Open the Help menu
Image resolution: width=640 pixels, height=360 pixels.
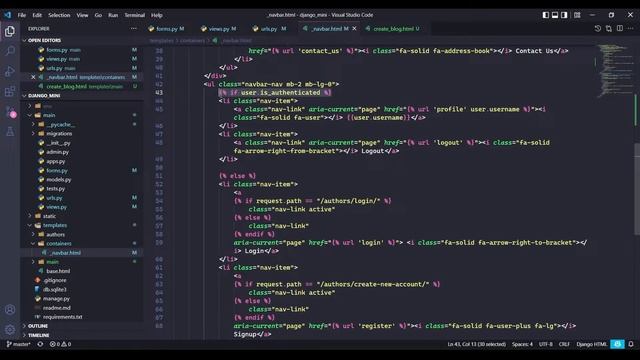[157, 15]
